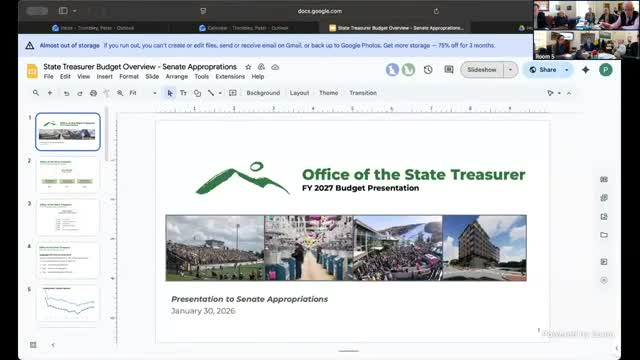The image size is (640, 360).
Task: Redo the last action
Action: point(80,93)
